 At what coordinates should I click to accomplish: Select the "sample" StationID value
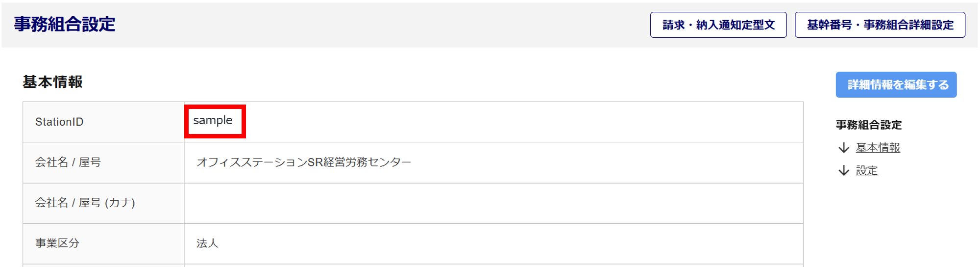coord(213,121)
